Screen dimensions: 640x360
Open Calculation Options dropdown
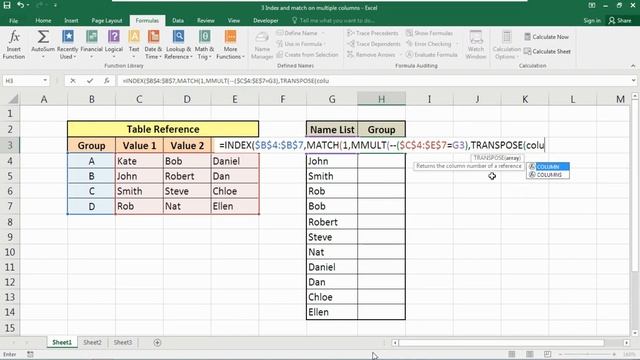click(507, 45)
